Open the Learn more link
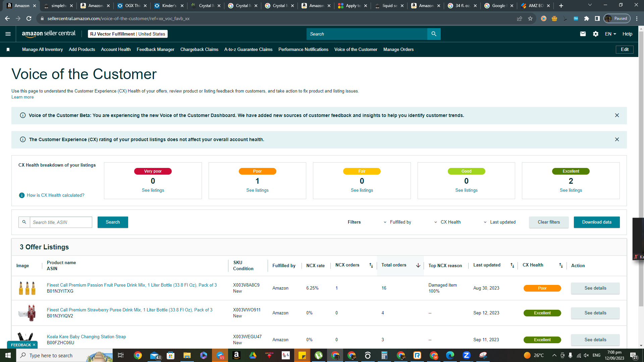Viewport: 644px width, 362px height. pyautogui.click(x=22, y=97)
